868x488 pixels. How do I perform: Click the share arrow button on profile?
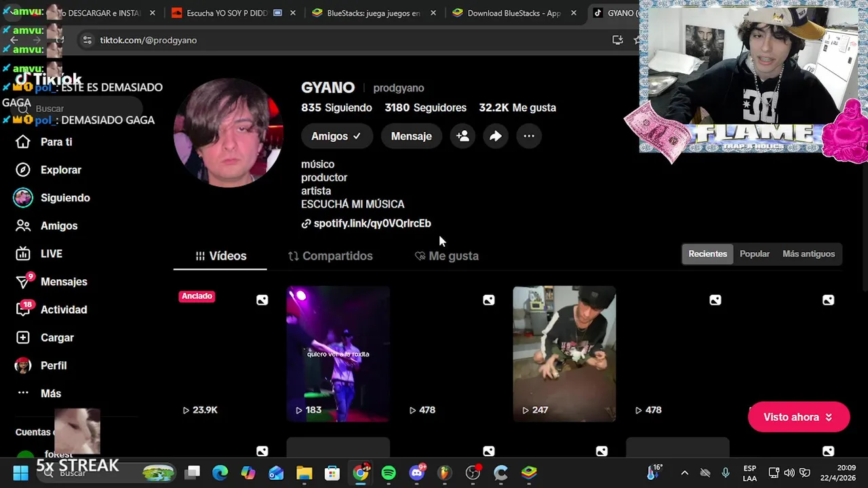(x=496, y=136)
